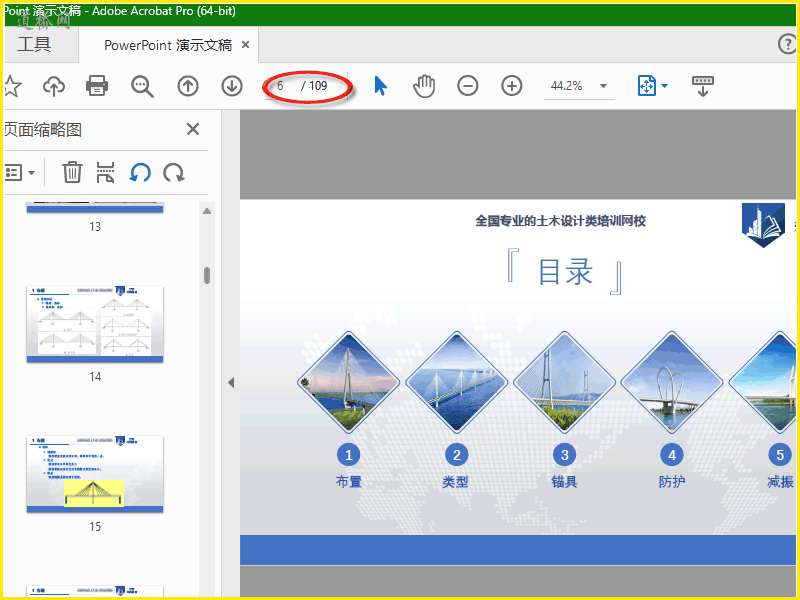Open the page fit options dropdown arrow
Screen dimensions: 800x600
click(x=664, y=86)
